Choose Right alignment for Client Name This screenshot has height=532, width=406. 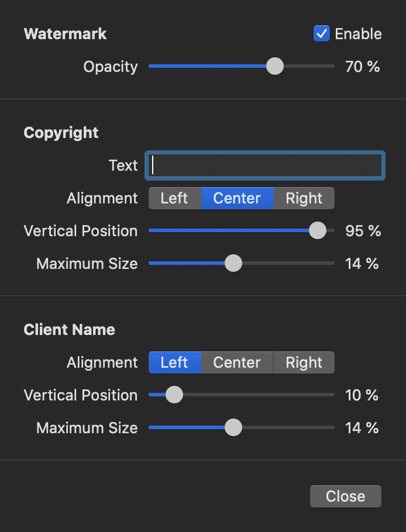tap(304, 362)
